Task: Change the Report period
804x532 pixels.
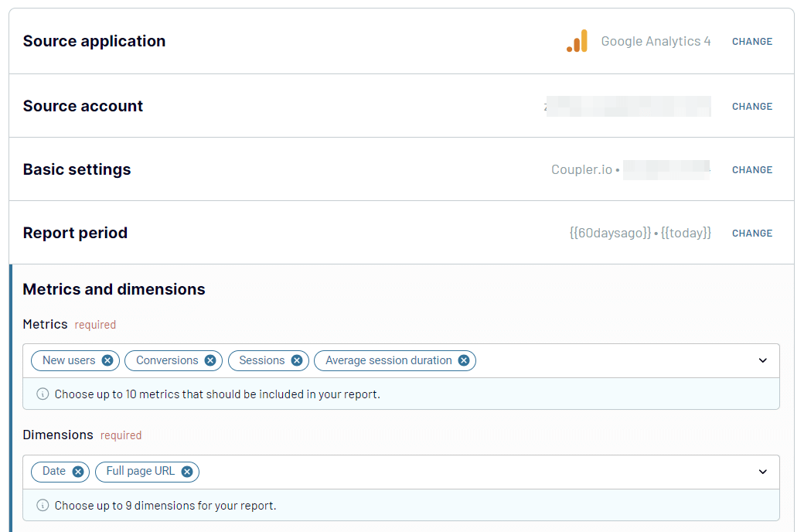Action: click(752, 234)
